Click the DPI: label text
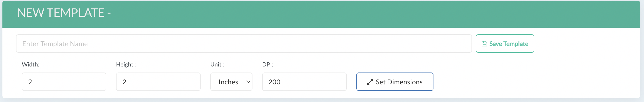 click(x=267, y=65)
